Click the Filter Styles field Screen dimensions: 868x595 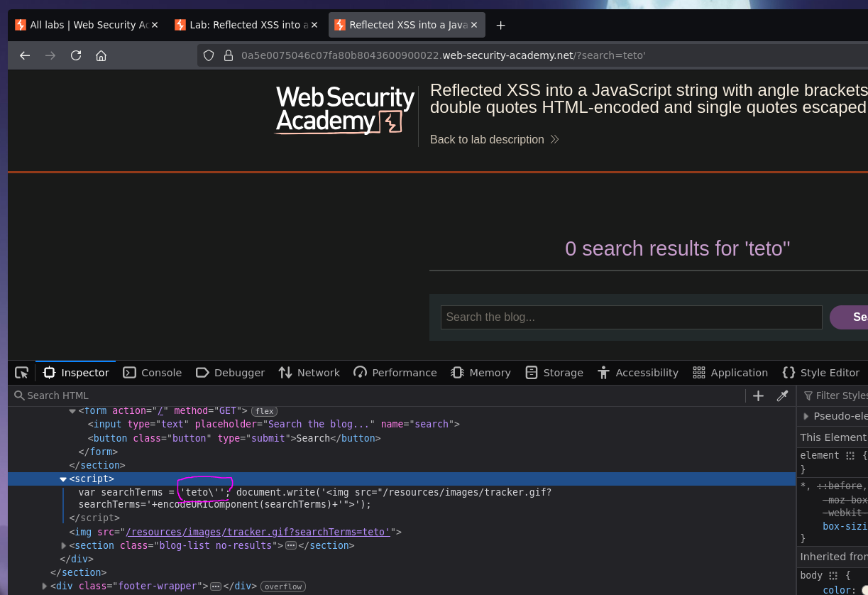(x=835, y=395)
